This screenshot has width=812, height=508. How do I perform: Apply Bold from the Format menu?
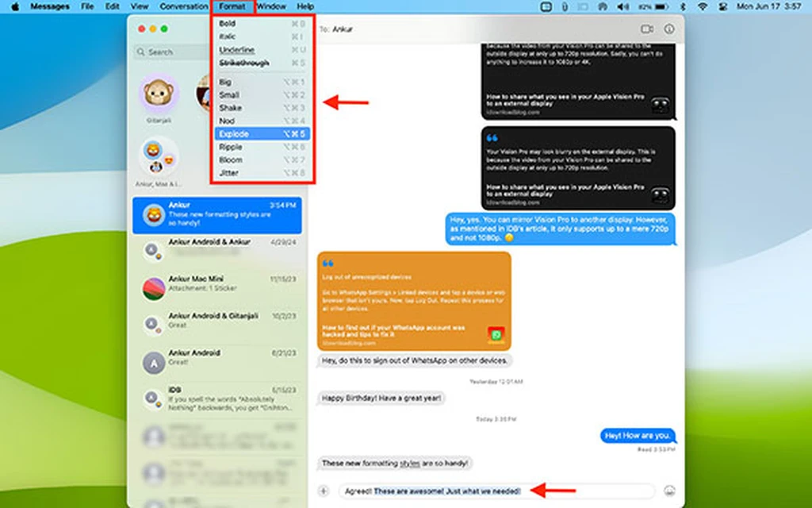262,24
